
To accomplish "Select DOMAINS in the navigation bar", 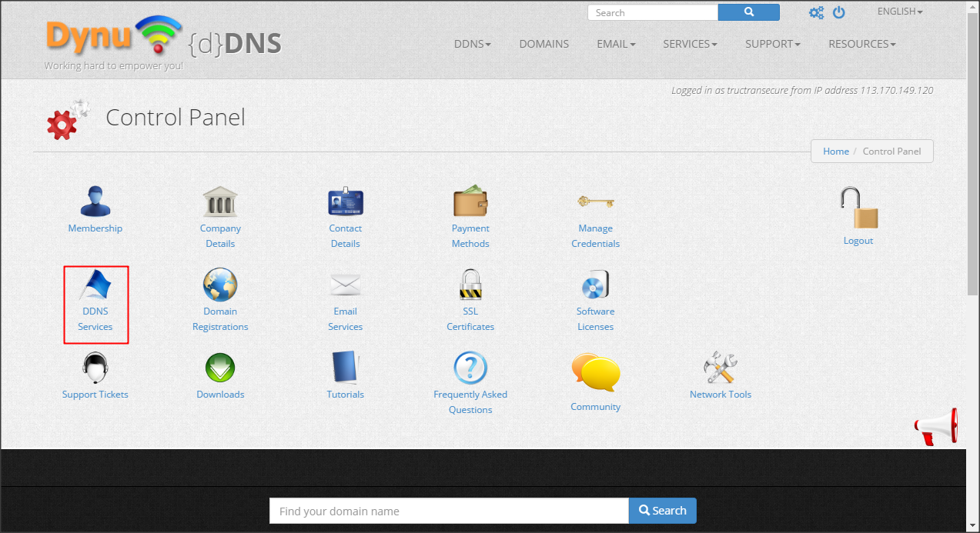I will click(544, 44).
